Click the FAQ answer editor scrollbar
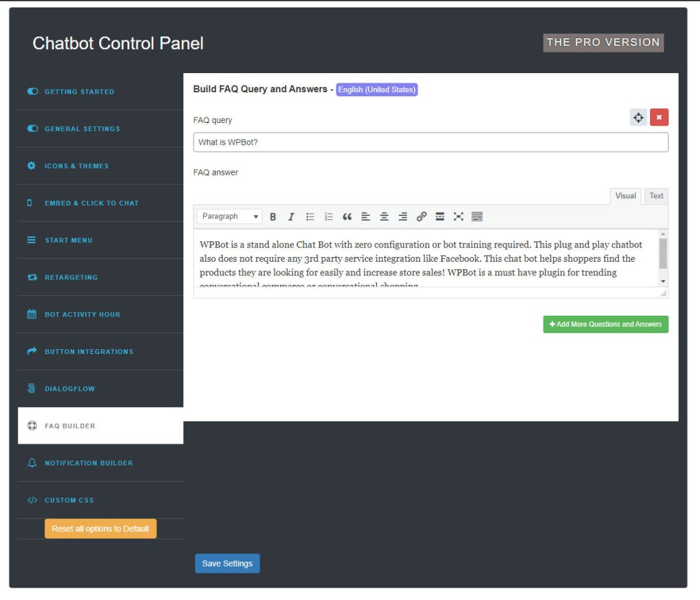Screen dimensions: 700x600 point(664,258)
